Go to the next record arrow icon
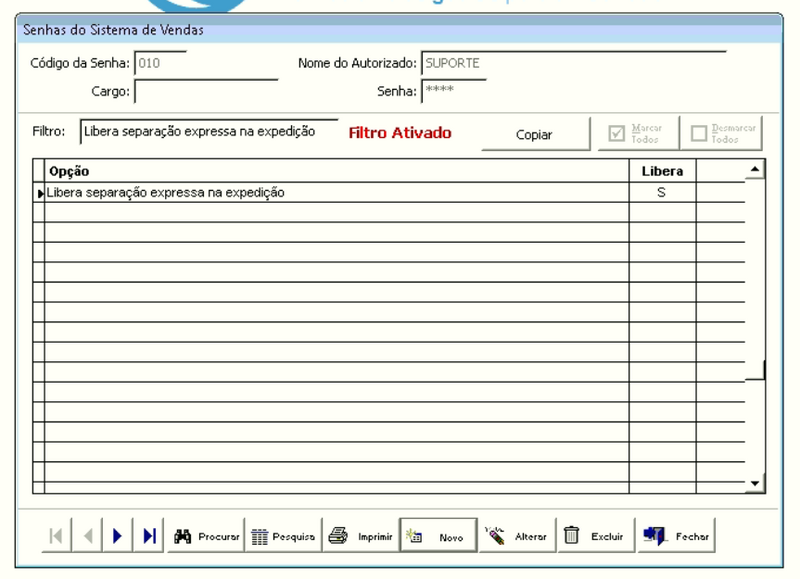The height and width of the screenshot is (579, 800). 117,535
